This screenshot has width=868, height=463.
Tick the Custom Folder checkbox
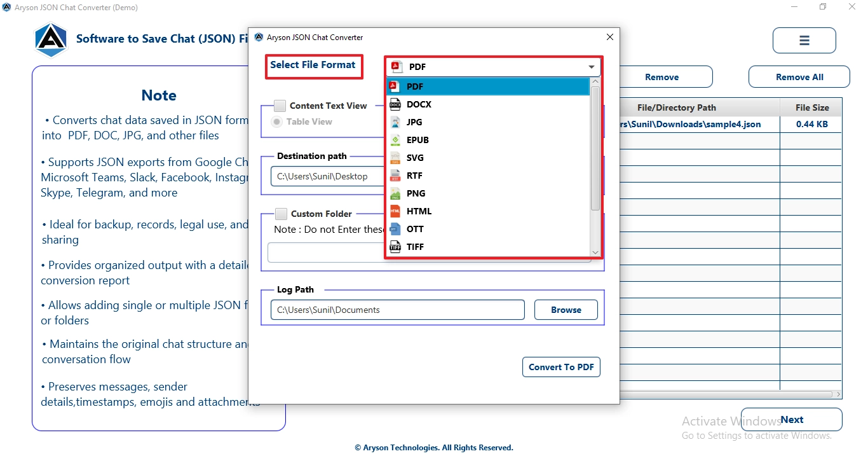click(281, 214)
